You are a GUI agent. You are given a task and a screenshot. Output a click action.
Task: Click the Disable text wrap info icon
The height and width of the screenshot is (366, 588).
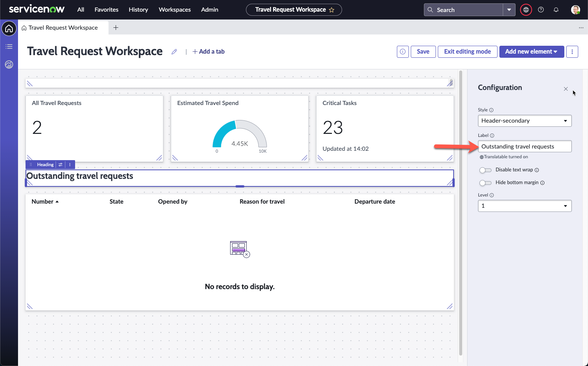(x=537, y=170)
